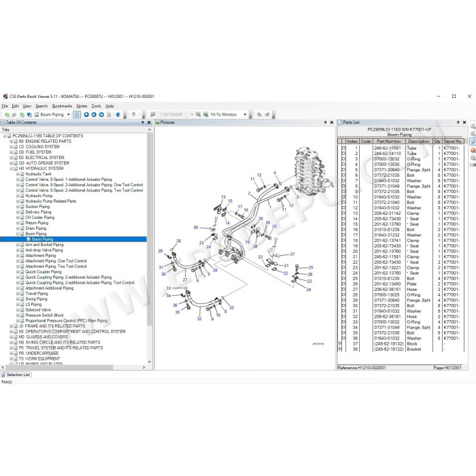This screenshot has height=476, width=476.
Task: Click the green Up-level arrow icon
Action: 22,115
